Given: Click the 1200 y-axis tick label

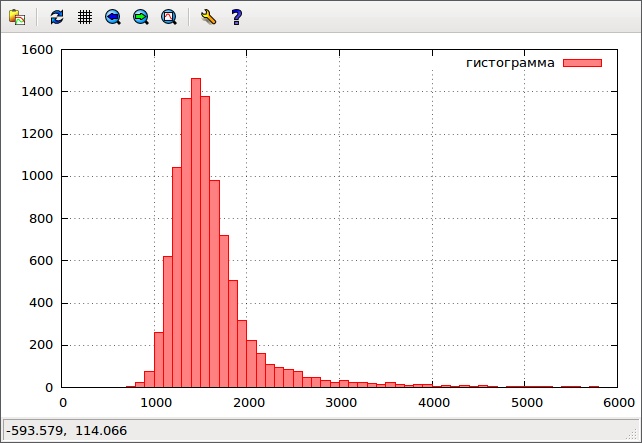Looking at the screenshot, I should (37, 134).
